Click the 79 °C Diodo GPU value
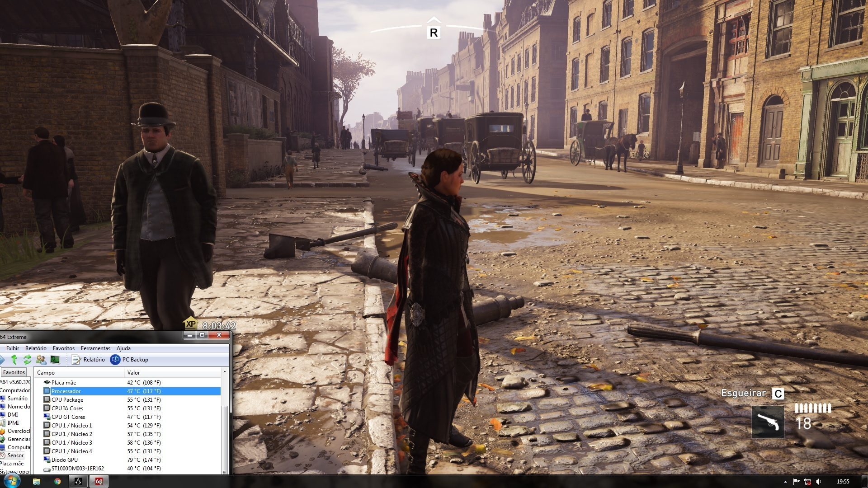This screenshot has width=868, height=488. [x=144, y=460]
